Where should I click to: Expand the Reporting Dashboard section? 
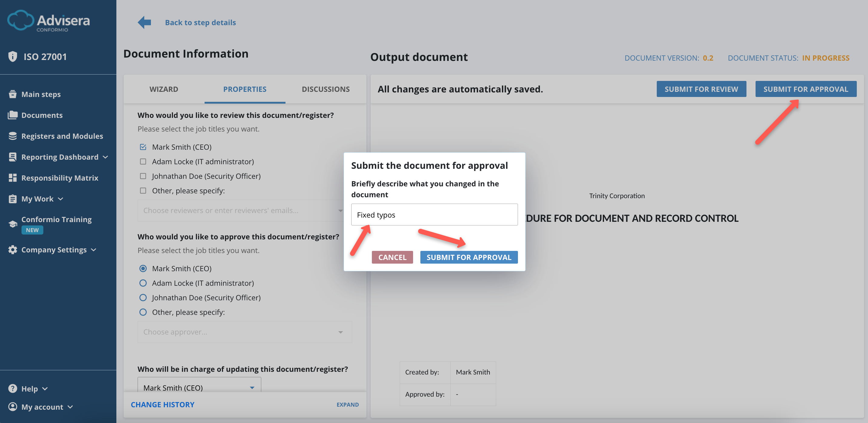pyautogui.click(x=105, y=157)
